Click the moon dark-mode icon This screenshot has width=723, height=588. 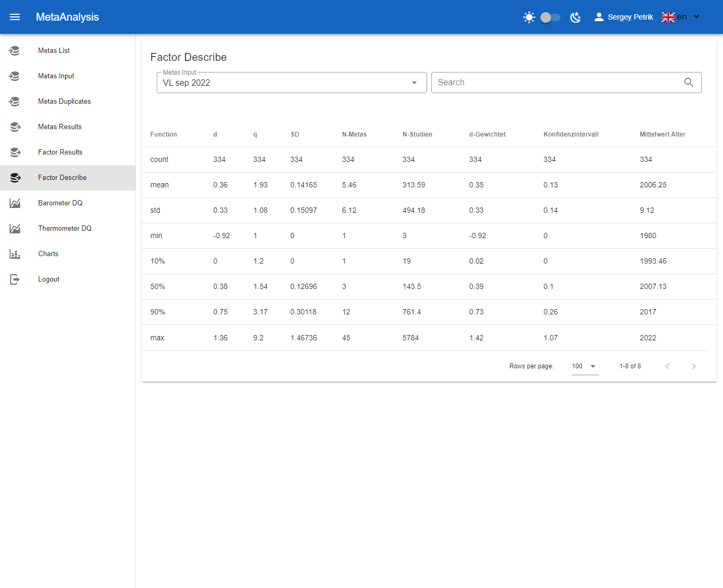coord(575,17)
